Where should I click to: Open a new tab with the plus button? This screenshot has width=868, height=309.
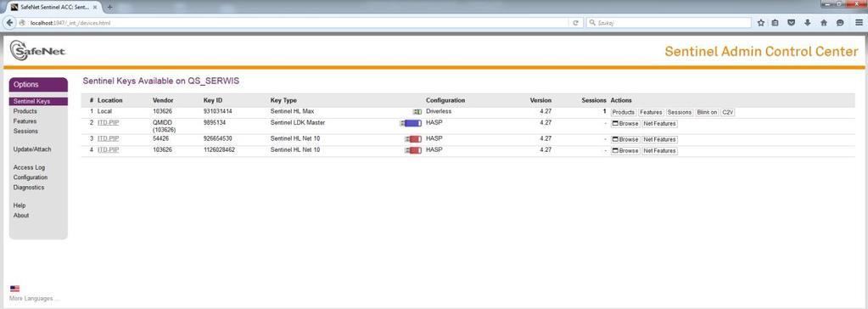pyautogui.click(x=109, y=7)
